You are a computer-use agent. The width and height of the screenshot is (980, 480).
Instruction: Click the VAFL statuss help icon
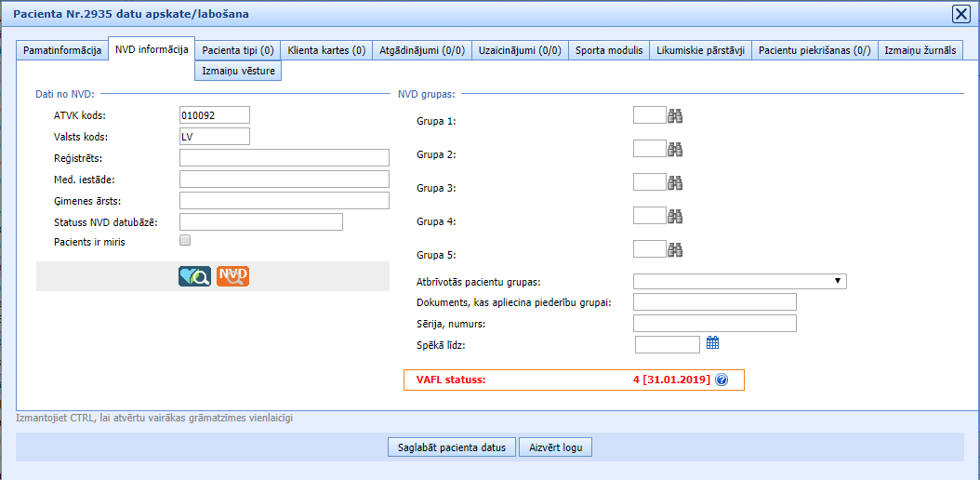(x=722, y=380)
